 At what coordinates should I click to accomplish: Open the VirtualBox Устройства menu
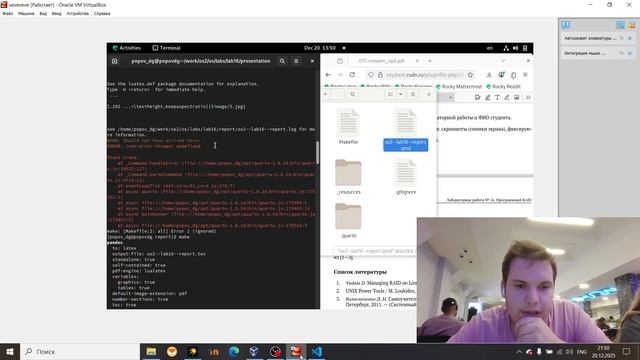point(78,13)
